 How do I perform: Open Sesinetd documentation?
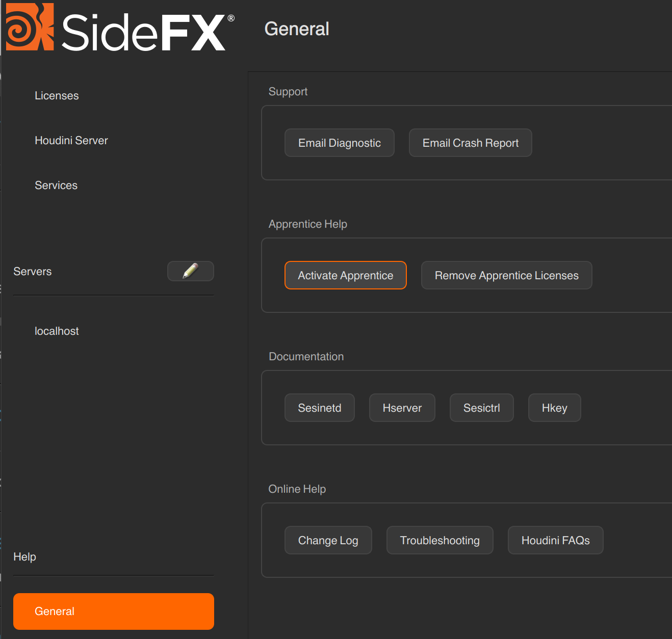click(x=320, y=408)
